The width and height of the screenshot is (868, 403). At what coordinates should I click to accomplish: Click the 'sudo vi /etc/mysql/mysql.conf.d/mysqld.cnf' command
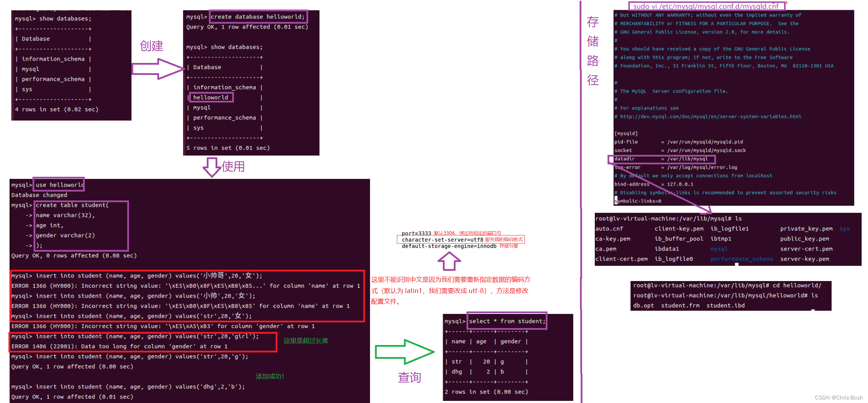(x=706, y=6)
